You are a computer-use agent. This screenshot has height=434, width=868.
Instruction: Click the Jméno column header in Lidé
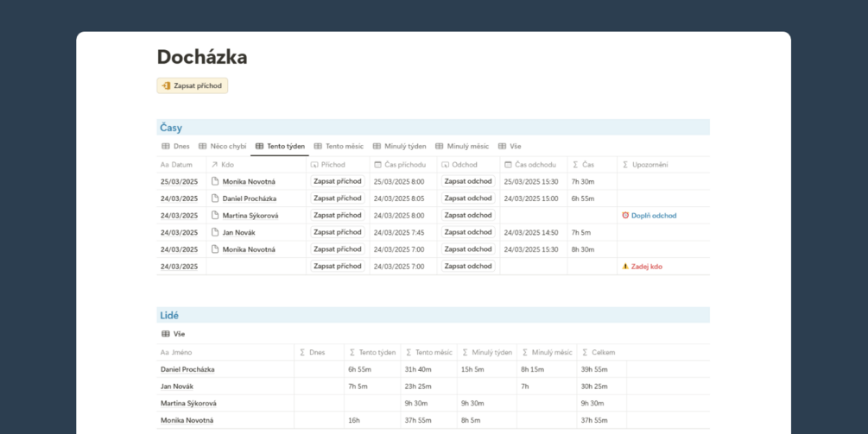pyautogui.click(x=225, y=352)
